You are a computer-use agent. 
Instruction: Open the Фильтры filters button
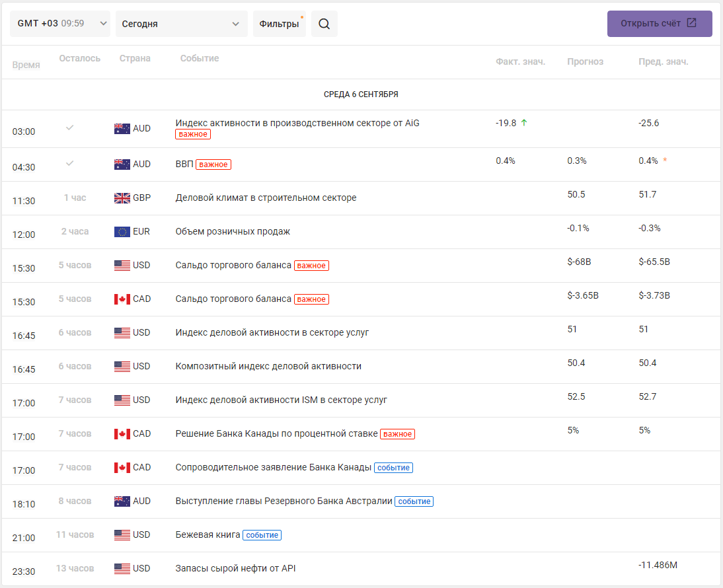(280, 24)
